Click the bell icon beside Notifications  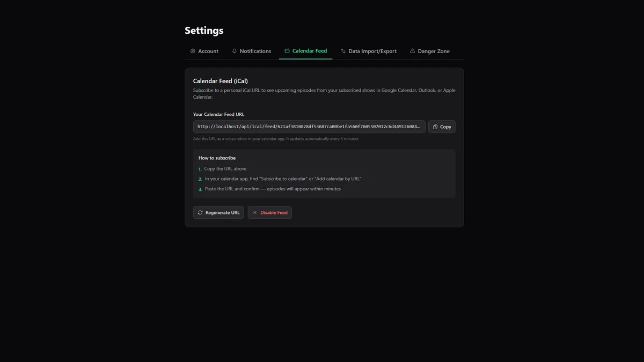click(x=235, y=51)
